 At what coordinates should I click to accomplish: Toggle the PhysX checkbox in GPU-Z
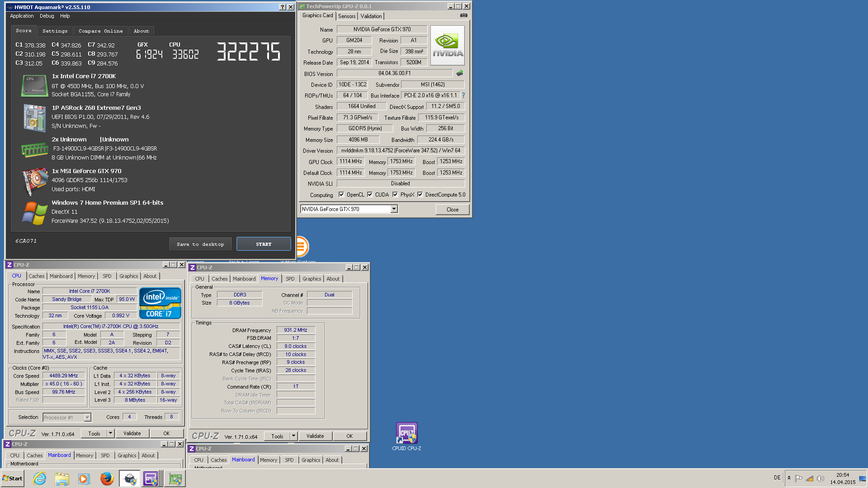(x=395, y=195)
